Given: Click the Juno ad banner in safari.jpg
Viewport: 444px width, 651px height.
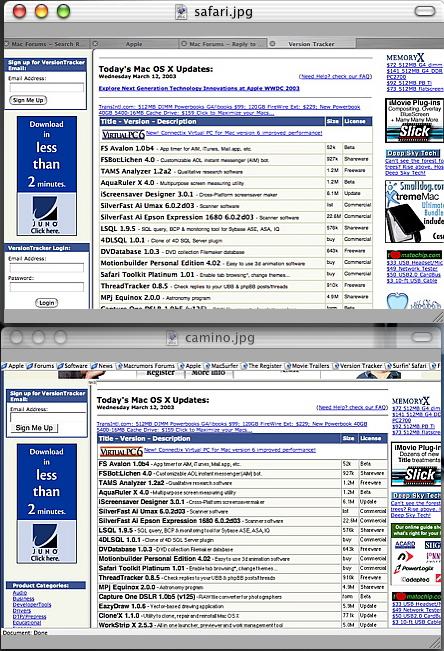Looking at the screenshot, I should (x=47, y=176).
